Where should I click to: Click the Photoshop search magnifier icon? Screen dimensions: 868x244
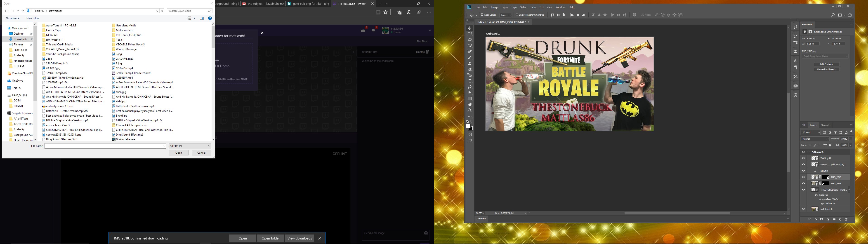pyautogui.click(x=833, y=15)
